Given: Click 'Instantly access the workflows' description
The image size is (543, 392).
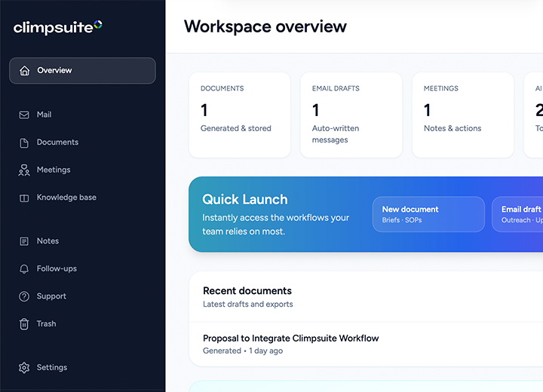Looking at the screenshot, I should (276, 225).
